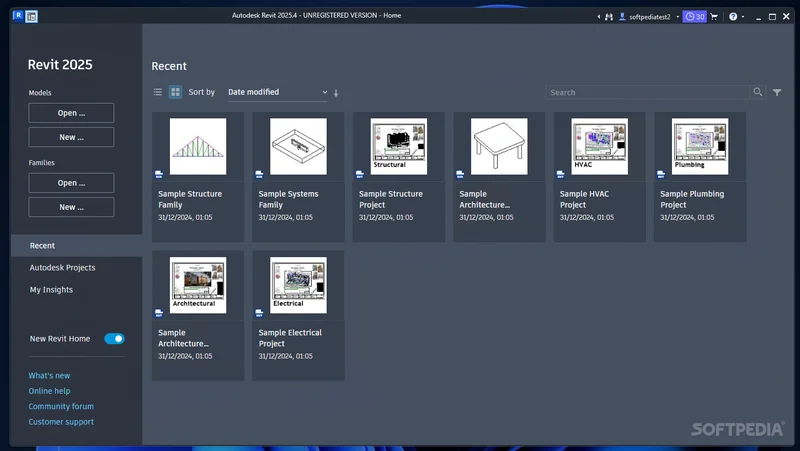800x451 pixels.
Task: Click file type icon on Sample Structure Family card
Action: pos(159,174)
